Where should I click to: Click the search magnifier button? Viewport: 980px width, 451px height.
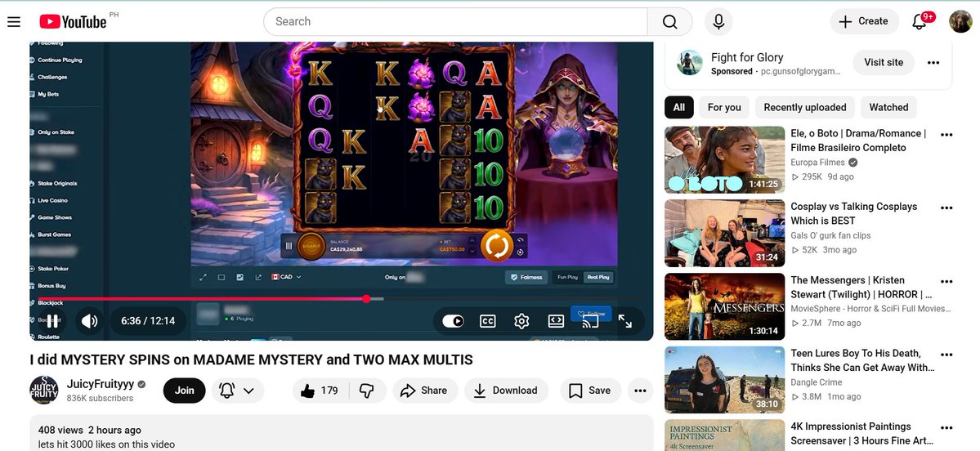pyautogui.click(x=670, y=22)
